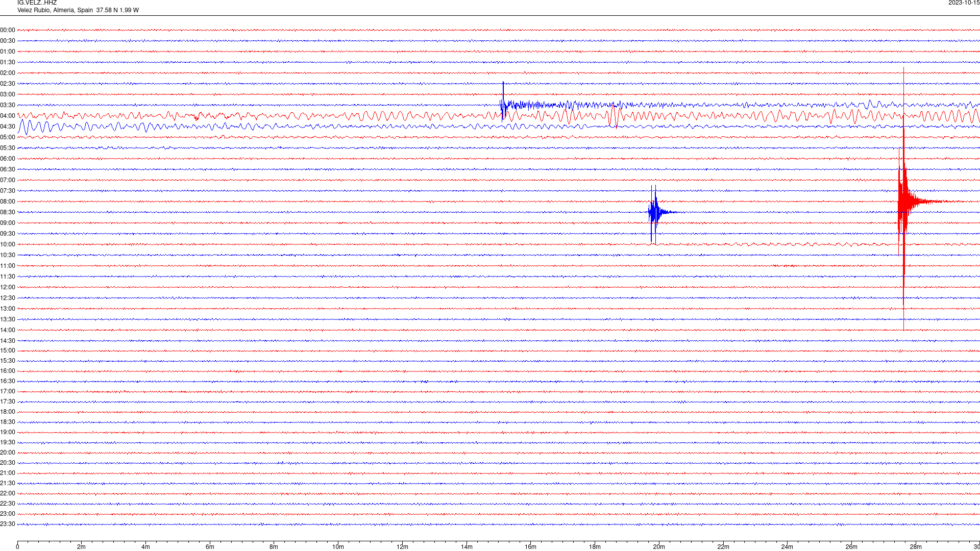
Task: Select the 22:00 time row label
Action: [8, 494]
